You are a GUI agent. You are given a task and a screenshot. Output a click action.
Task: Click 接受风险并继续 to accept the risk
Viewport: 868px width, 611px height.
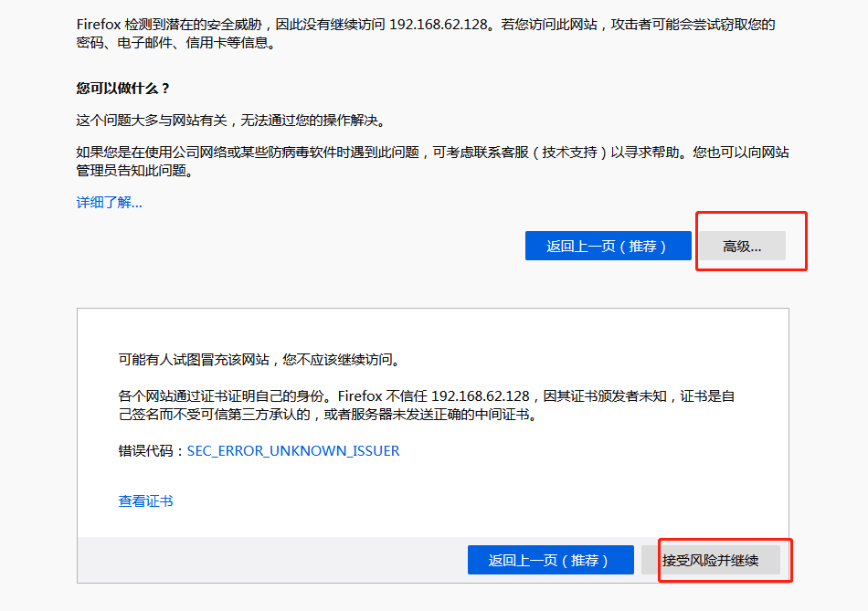point(711,560)
